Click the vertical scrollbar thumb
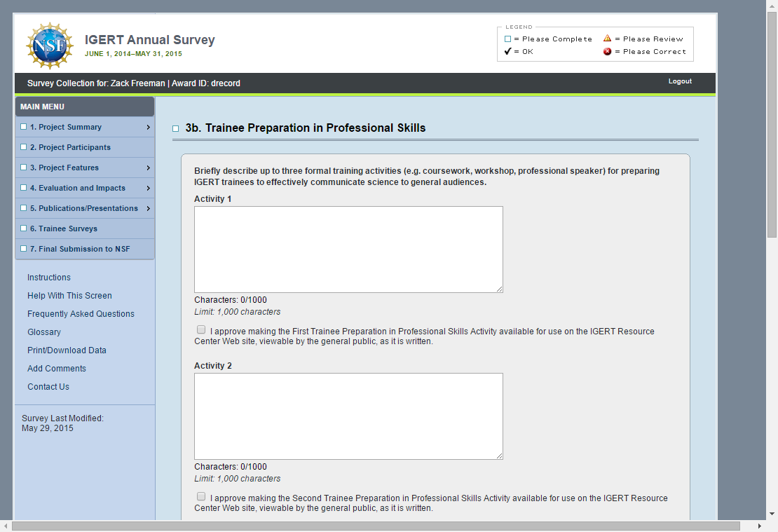This screenshot has height=532, width=778. pos(772,126)
